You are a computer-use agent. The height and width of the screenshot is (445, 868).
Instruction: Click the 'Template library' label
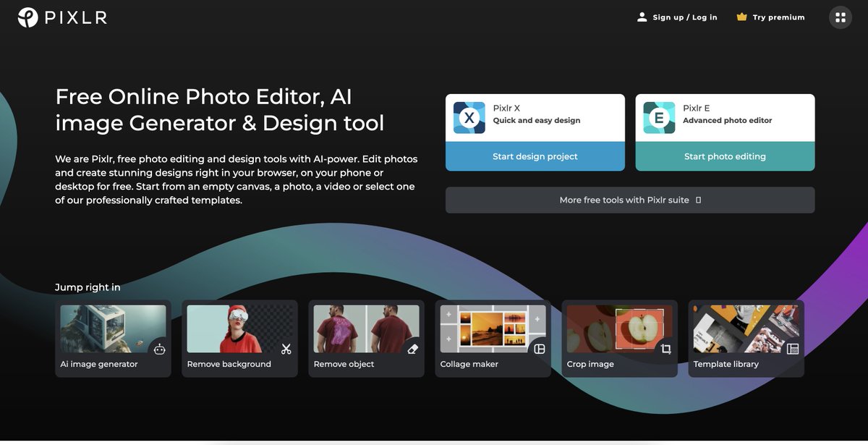(x=726, y=364)
